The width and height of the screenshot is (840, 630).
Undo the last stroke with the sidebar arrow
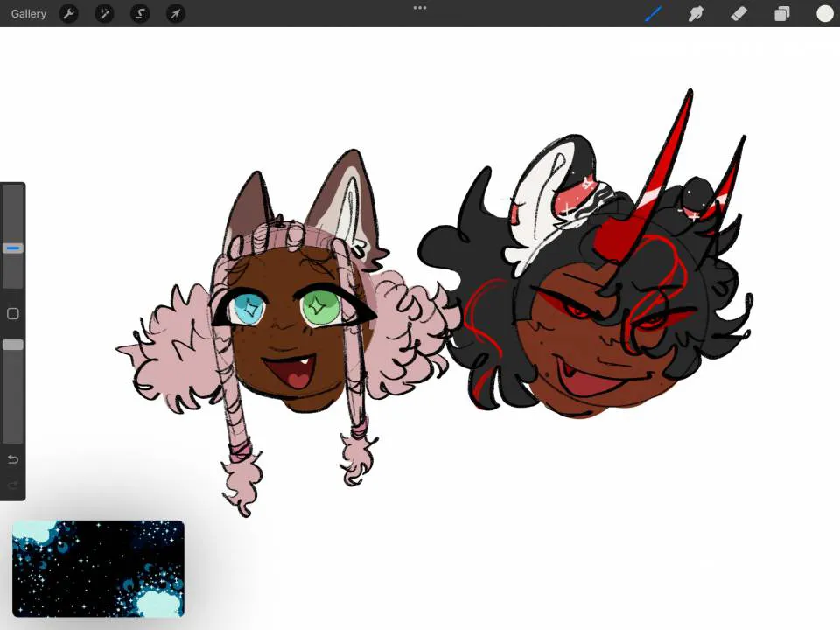click(x=13, y=460)
